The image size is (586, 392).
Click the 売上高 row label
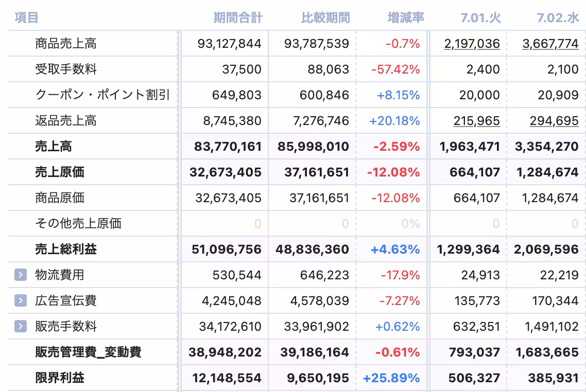pyautogui.click(x=53, y=147)
